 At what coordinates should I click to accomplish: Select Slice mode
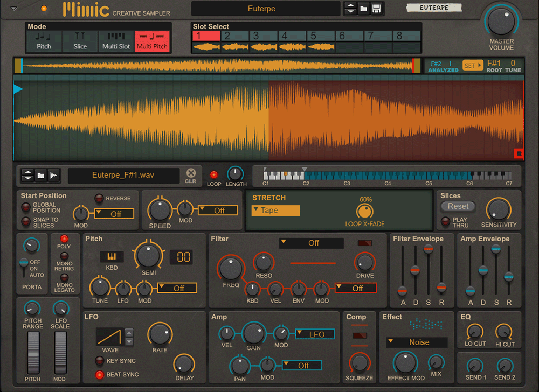[80, 41]
